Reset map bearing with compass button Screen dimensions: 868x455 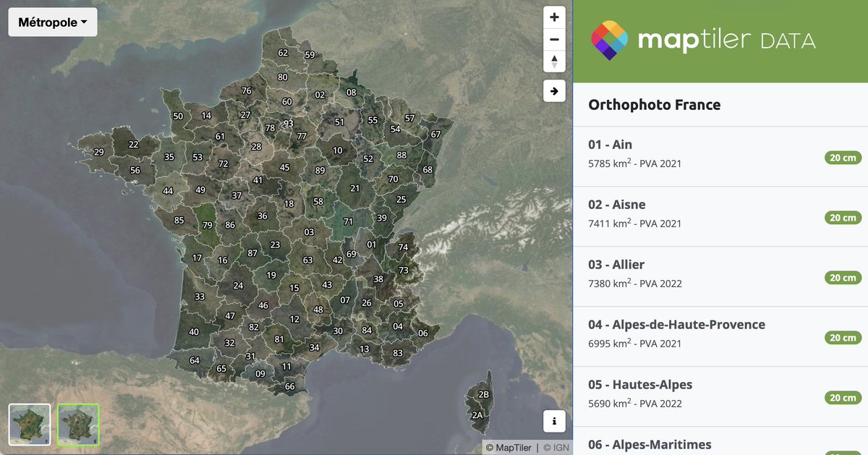coord(554,61)
